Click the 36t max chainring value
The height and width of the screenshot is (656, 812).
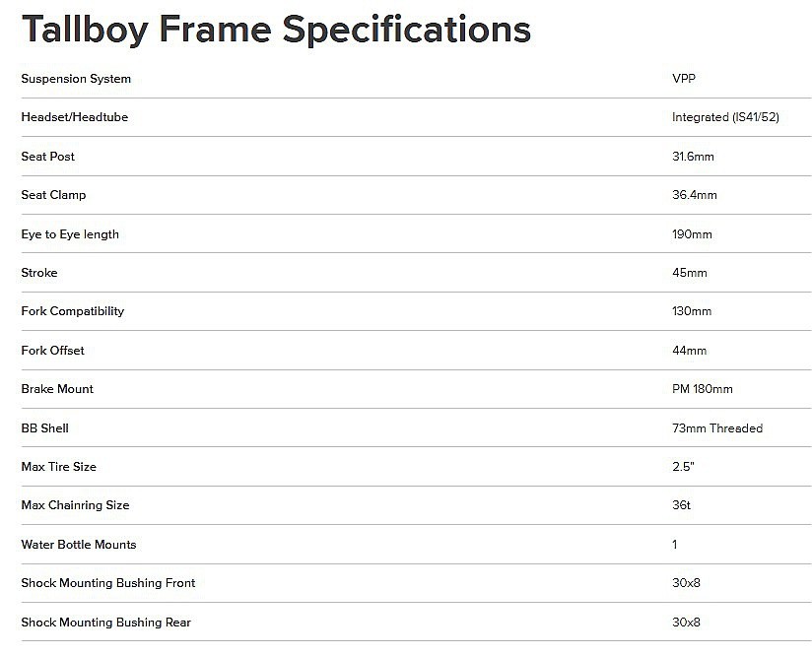681,505
